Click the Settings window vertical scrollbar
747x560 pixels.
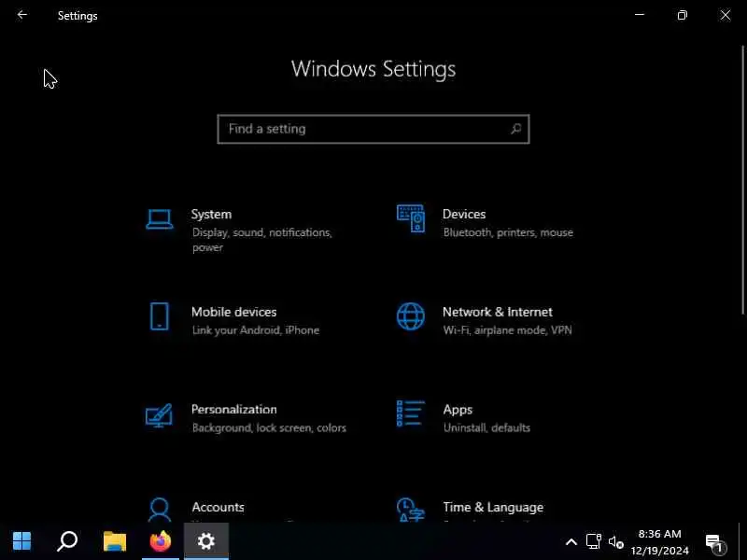coord(742,180)
